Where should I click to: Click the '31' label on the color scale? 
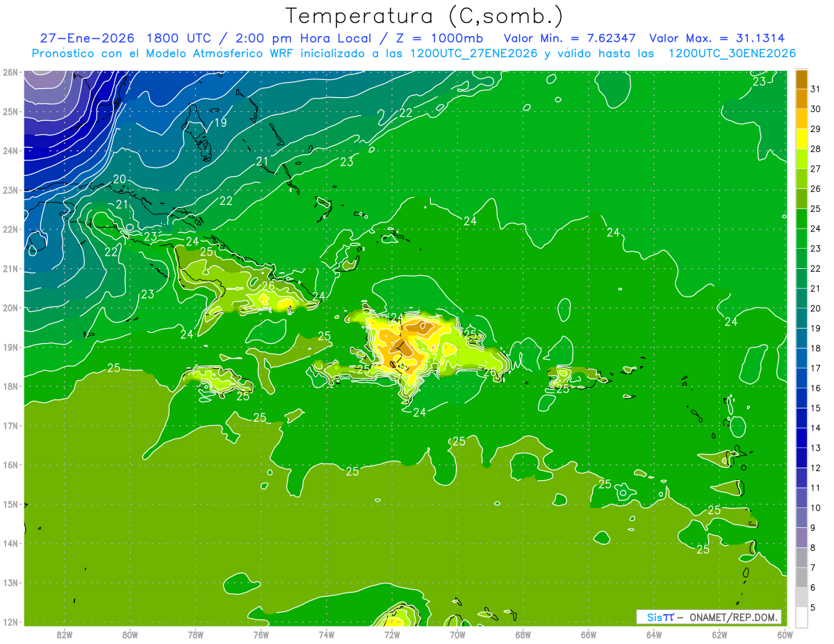[x=815, y=89]
